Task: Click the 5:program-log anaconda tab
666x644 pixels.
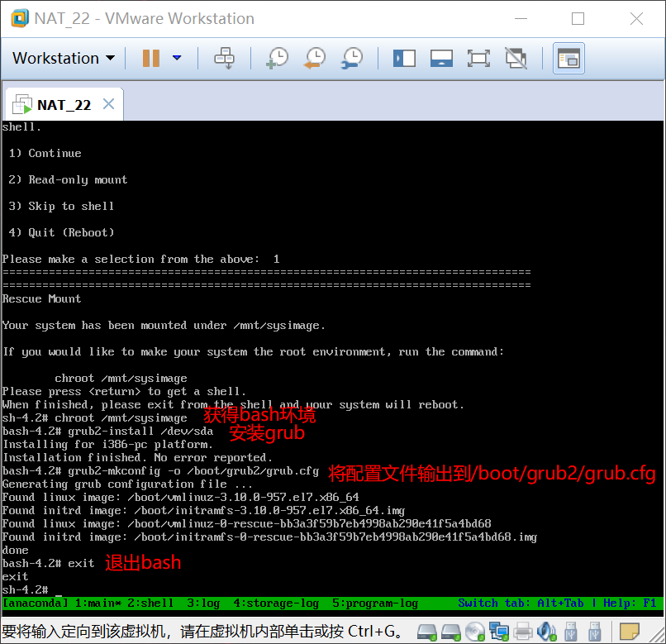Action: 375,603
